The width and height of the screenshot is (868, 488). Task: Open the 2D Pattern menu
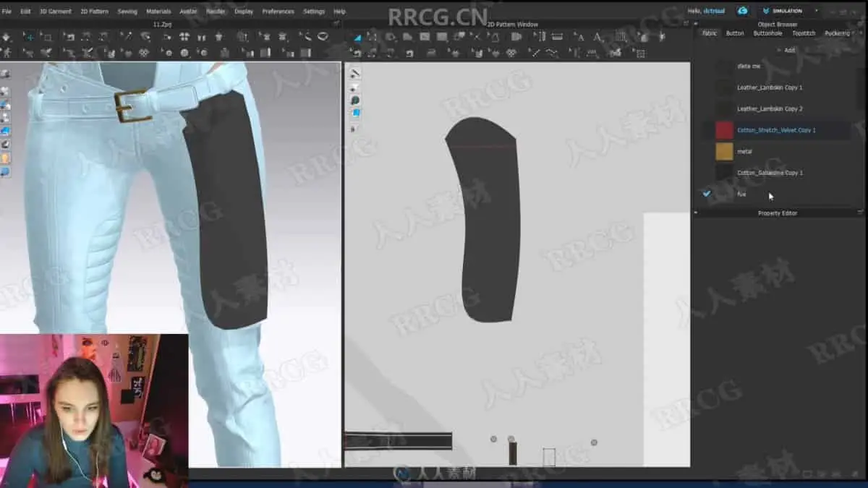click(x=95, y=12)
